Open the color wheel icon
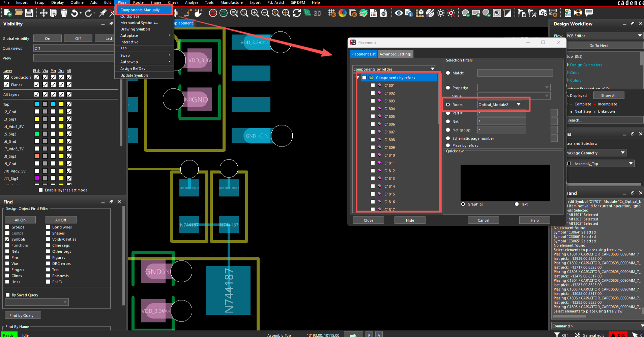Image resolution: width=644 pixels, height=337 pixels. coord(343,13)
